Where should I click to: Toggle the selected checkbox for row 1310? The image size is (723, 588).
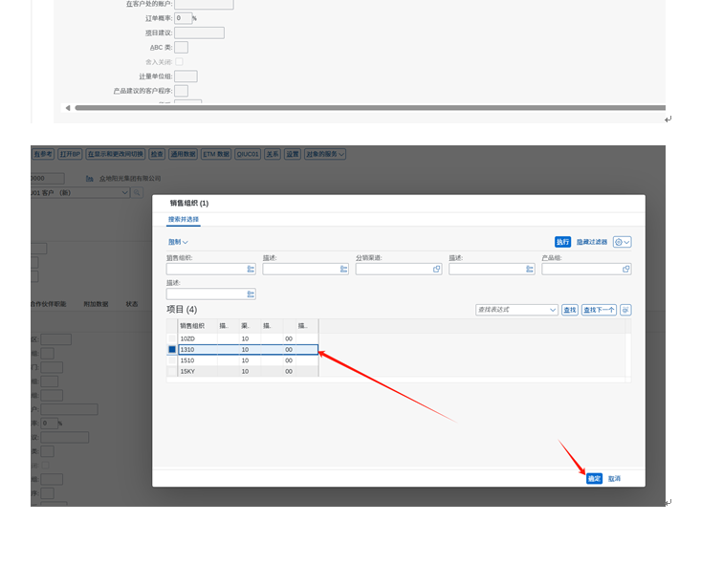(x=172, y=350)
